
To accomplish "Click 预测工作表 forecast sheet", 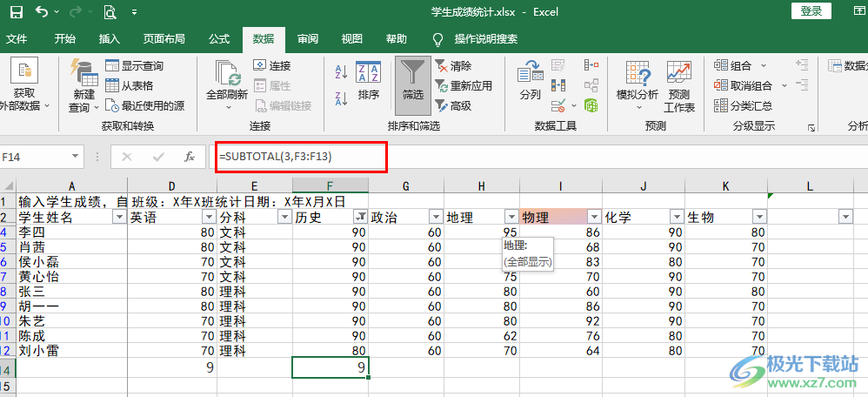I will 678,85.
